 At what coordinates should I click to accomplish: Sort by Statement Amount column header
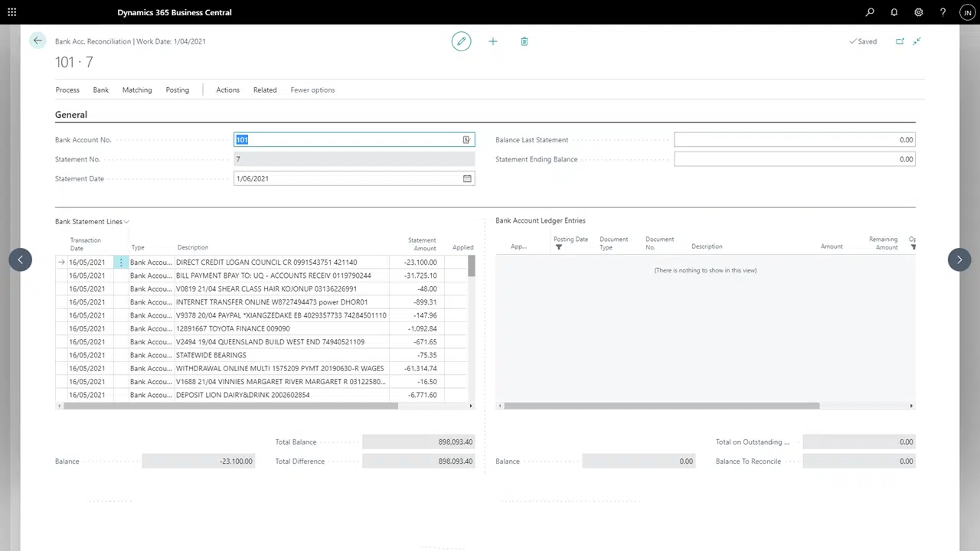pyautogui.click(x=422, y=244)
